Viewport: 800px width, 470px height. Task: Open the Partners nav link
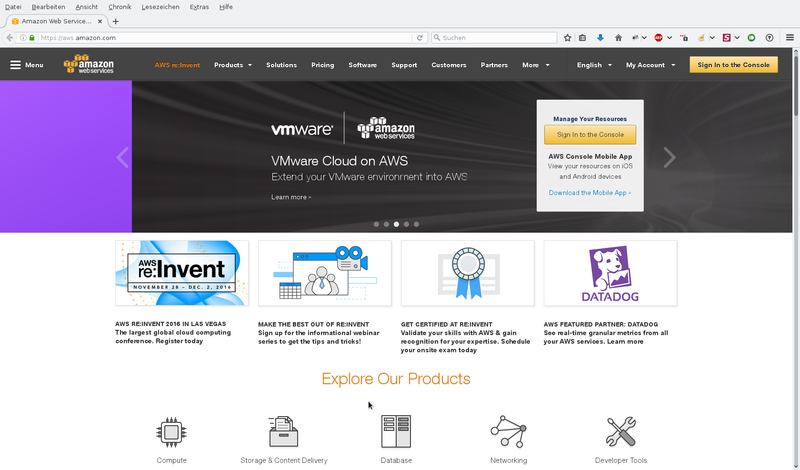[494, 65]
